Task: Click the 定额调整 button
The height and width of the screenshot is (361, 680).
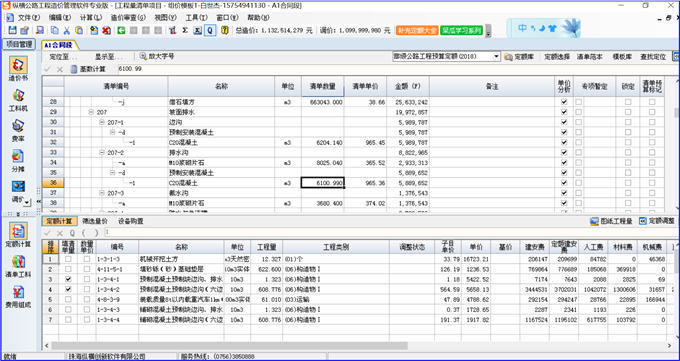Action: click(657, 221)
